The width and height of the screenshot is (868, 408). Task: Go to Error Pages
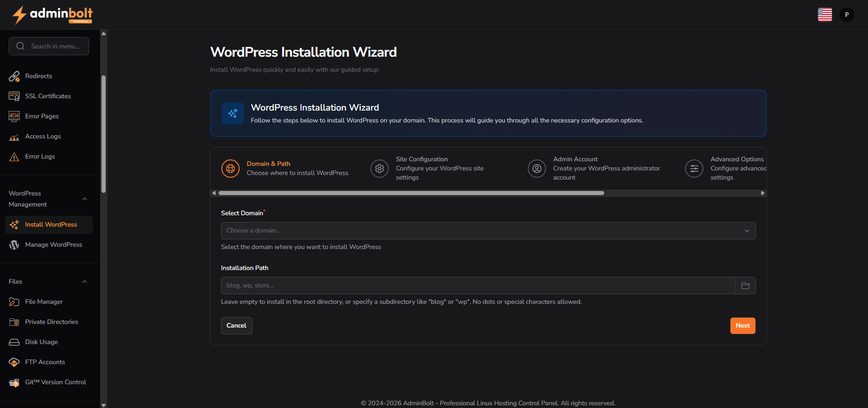coord(49,117)
